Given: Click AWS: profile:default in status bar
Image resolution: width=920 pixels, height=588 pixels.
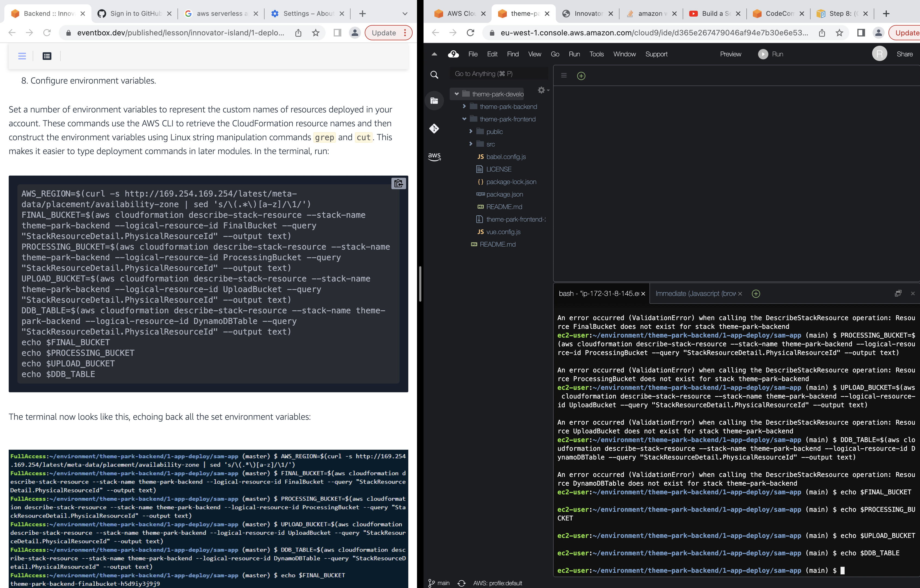Looking at the screenshot, I should [498, 583].
